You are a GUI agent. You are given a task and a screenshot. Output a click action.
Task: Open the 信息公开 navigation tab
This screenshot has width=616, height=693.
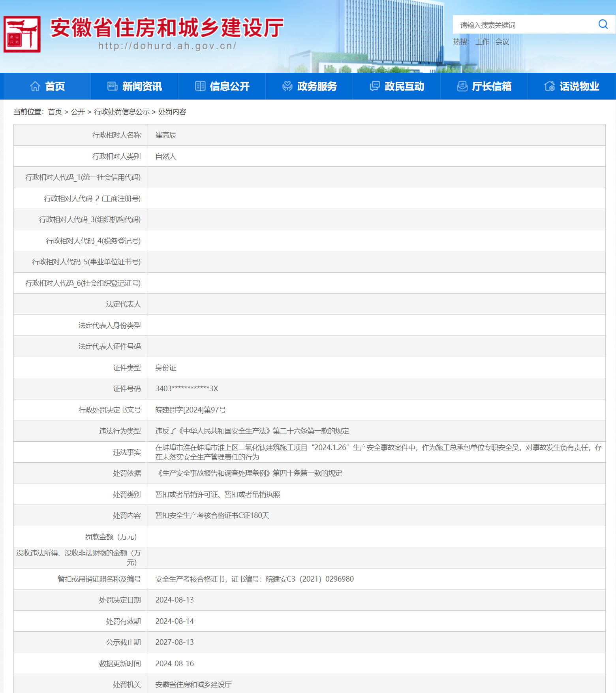(222, 86)
